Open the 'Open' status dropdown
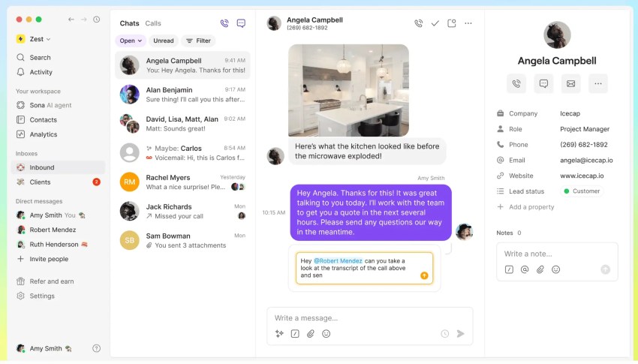 pos(131,41)
